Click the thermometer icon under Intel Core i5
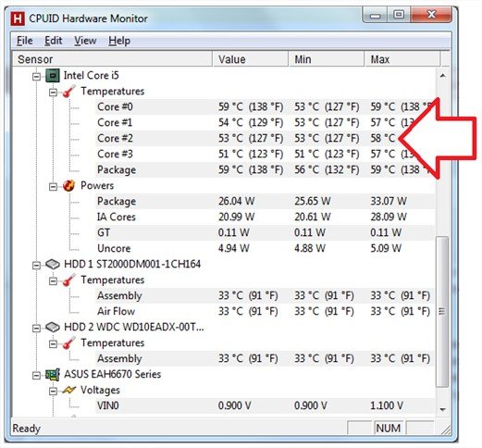This screenshot has width=482, height=448. coord(69,92)
